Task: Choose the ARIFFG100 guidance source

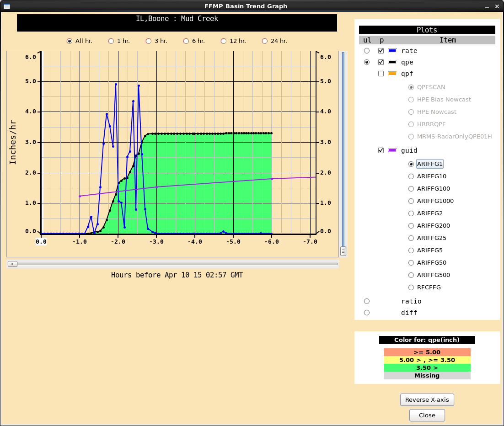Action: [x=429, y=189]
